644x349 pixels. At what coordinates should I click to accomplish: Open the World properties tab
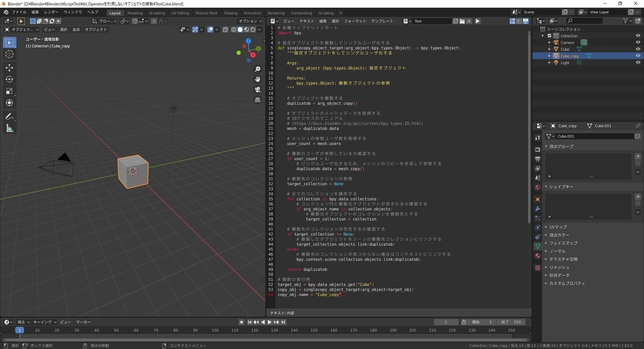[537, 187]
